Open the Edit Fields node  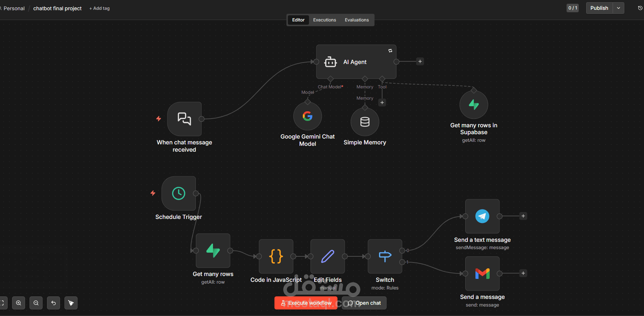pos(328,256)
